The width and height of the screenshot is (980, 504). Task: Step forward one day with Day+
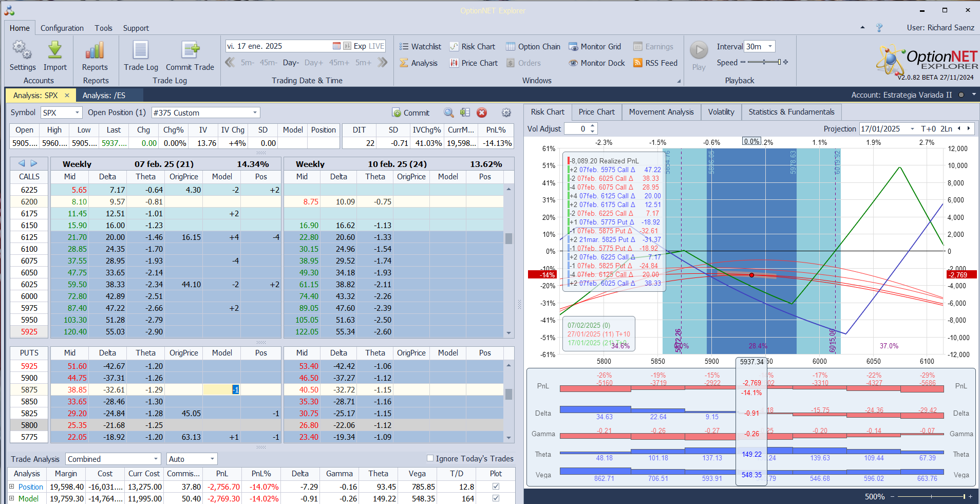click(x=314, y=63)
